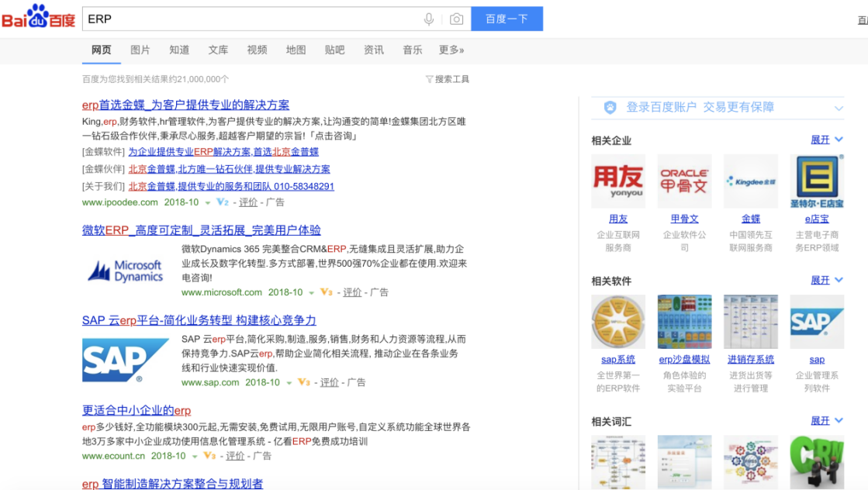Open dropdown arrow next to www.microsoft.com

[311, 293]
